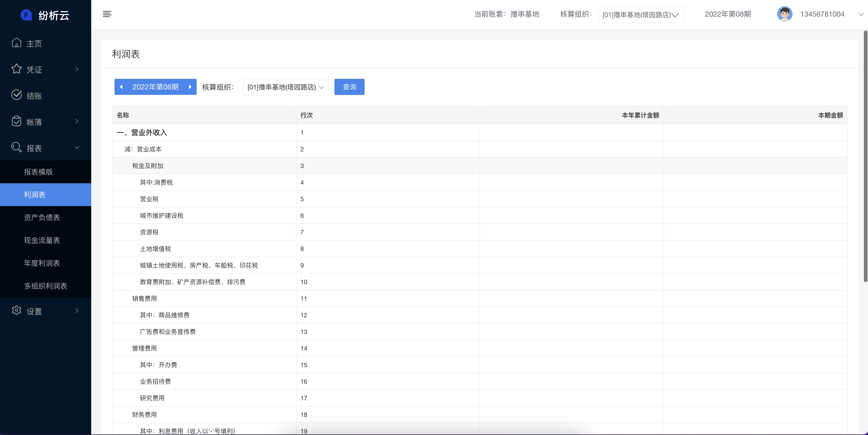This screenshot has height=435, width=868.
Task: Open the 结账 menu item
Action: click(46, 95)
